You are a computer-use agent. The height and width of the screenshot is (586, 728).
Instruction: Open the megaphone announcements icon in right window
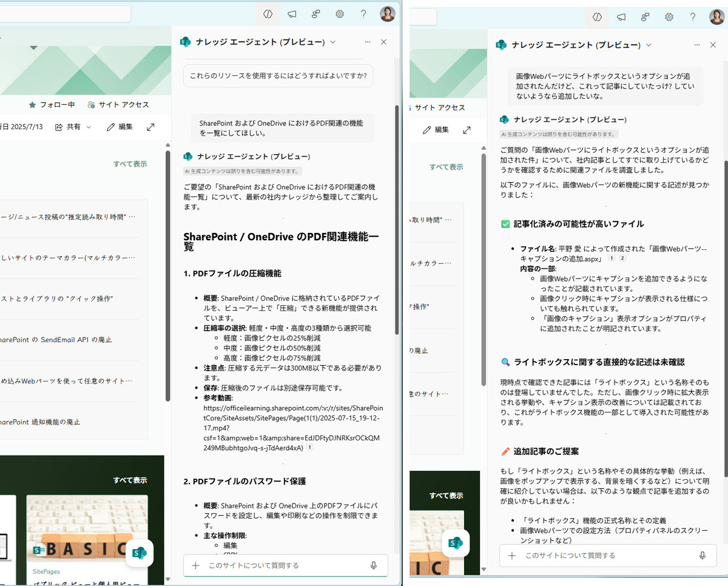pos(621,17)
